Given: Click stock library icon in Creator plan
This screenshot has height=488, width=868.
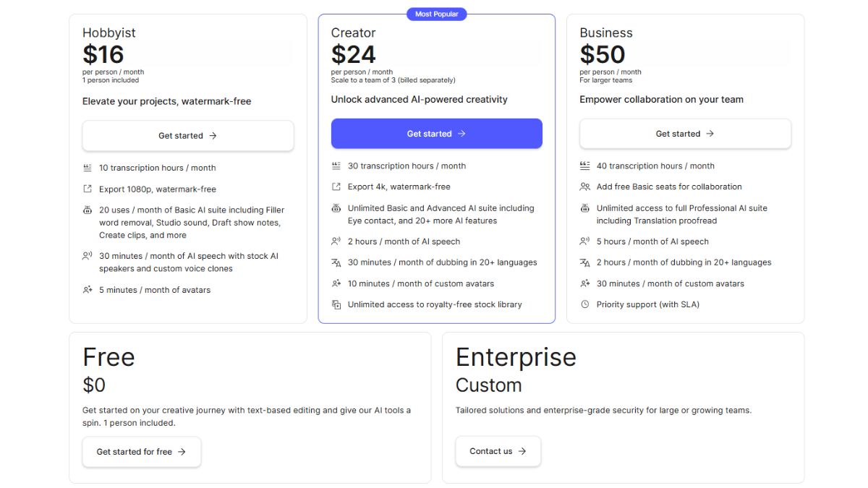Looking at the screenshot, I should click(x=336, y=304).
